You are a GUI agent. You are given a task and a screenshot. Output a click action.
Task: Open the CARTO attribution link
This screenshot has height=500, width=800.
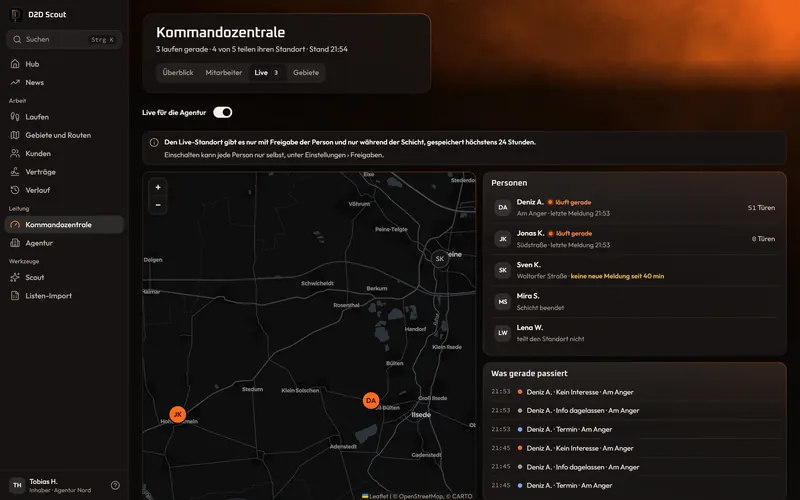pos(462,496)
